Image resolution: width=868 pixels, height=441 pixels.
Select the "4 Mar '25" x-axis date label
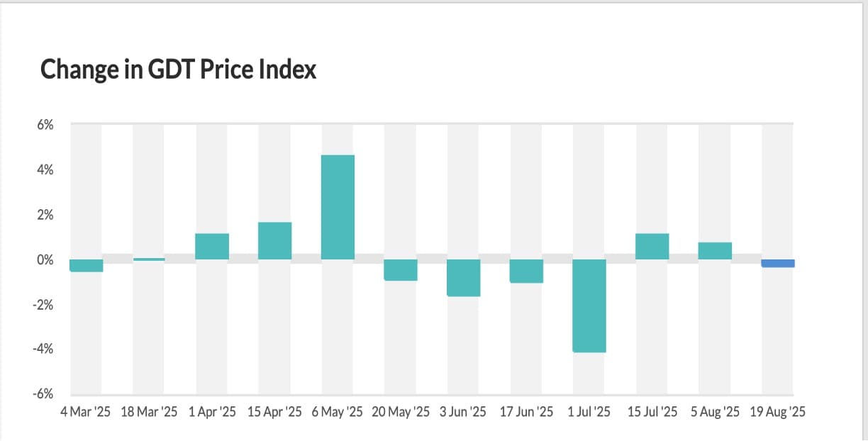pos(85,412)
